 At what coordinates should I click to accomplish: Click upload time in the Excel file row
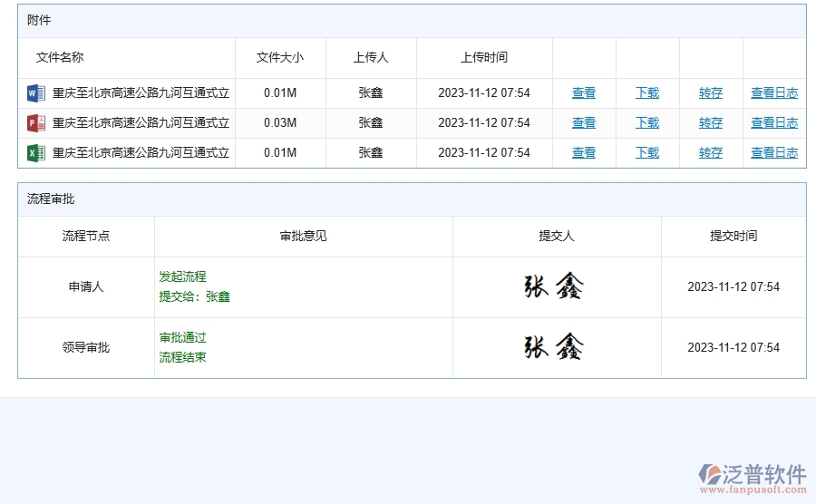click(484, 153)
